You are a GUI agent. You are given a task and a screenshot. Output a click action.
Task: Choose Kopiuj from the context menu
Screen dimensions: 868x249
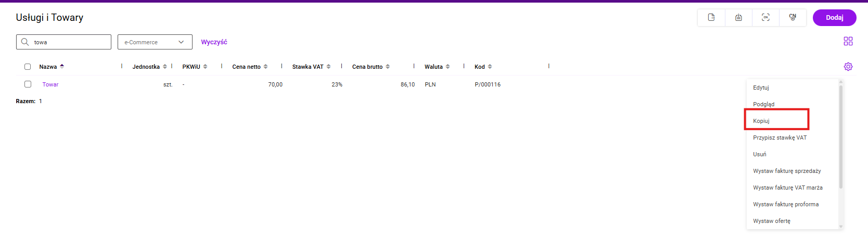point(761,121)
